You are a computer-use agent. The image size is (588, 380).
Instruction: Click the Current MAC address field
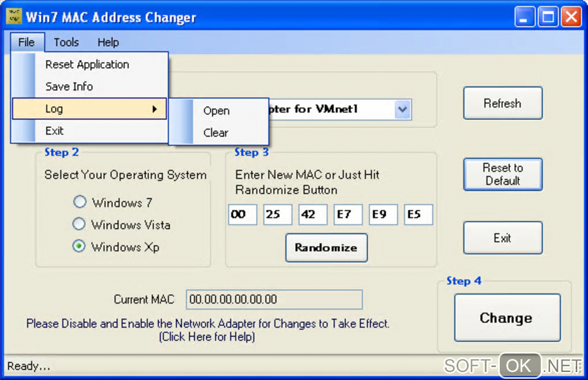click(274, 299)
